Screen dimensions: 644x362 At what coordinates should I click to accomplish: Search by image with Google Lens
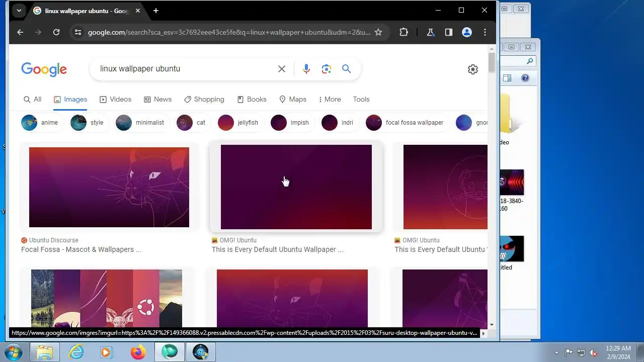point(327,69)
